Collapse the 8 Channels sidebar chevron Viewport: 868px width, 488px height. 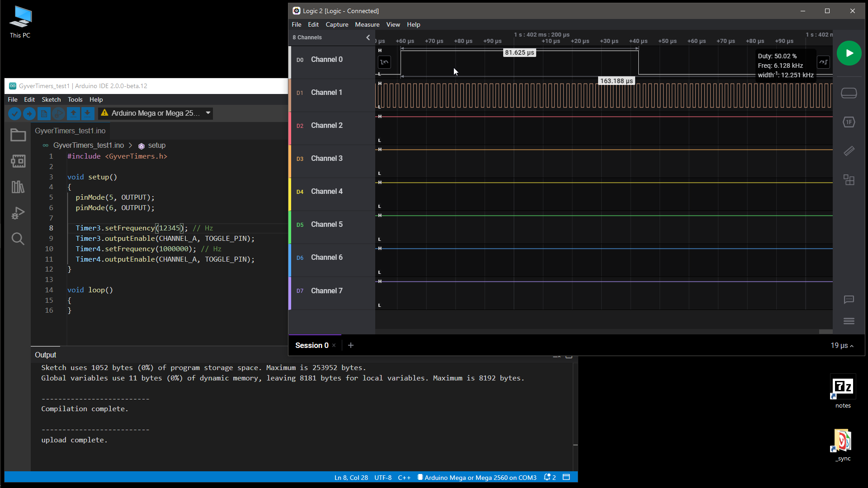click(x=368, y=38)
